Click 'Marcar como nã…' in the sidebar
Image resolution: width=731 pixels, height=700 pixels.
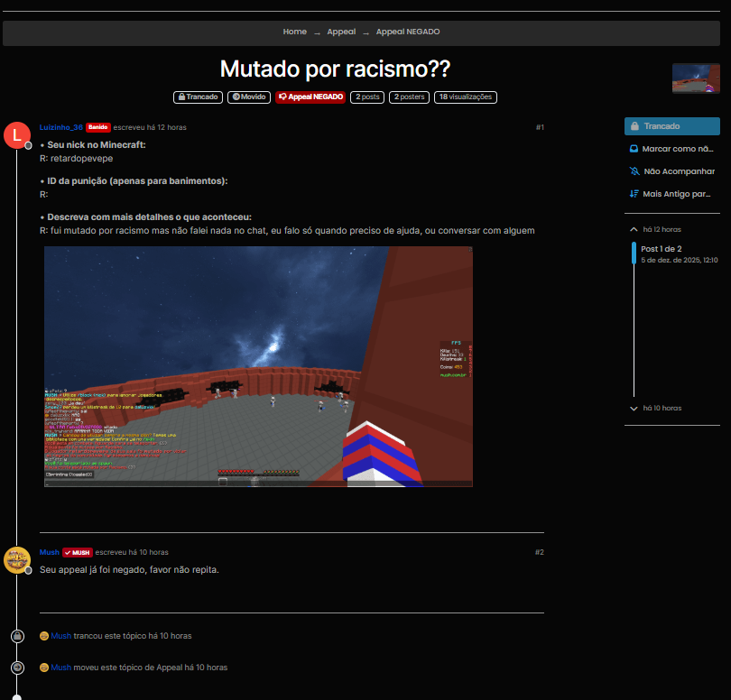click(x=672, y=149)
